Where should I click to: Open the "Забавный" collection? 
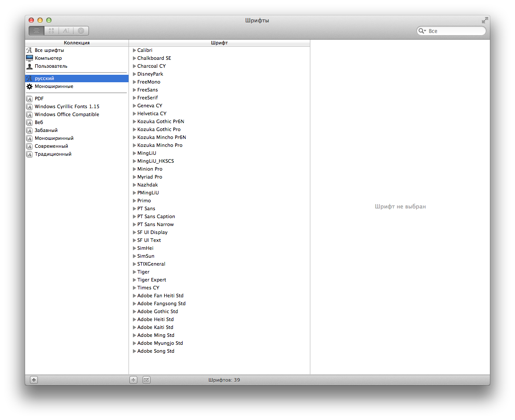click(77, 130)
